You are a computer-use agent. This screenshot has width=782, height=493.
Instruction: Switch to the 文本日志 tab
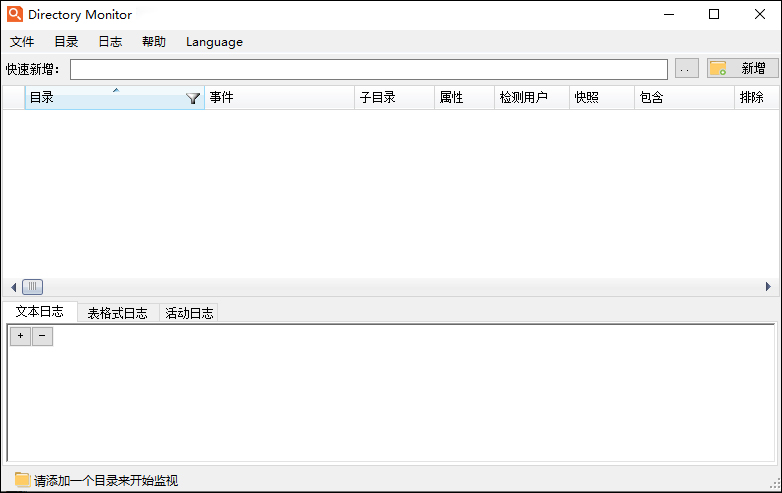40,312
